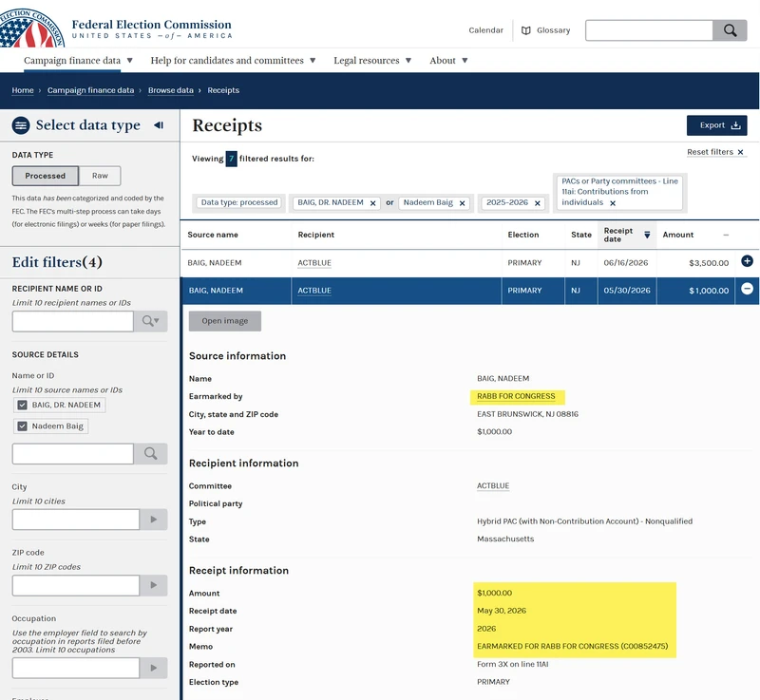
Task: Focus the source Name or ID field
Action: coord(73,453)
